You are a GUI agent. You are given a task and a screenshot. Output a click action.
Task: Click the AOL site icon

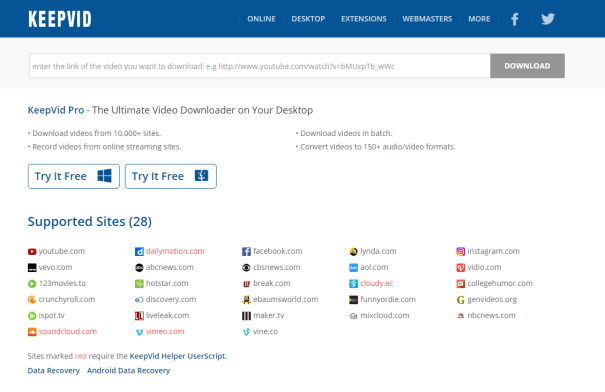353,268
